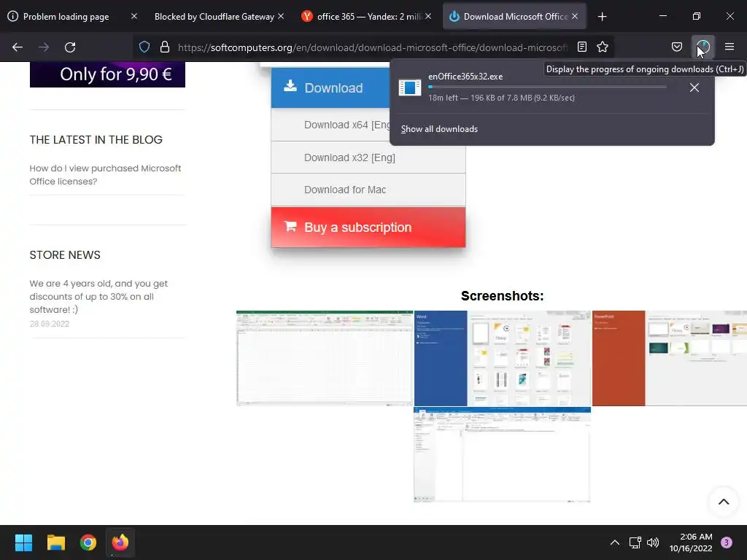Click the Firefox taskbar icon
Screen dimensions: 747x560
click(x=120, y=542)
